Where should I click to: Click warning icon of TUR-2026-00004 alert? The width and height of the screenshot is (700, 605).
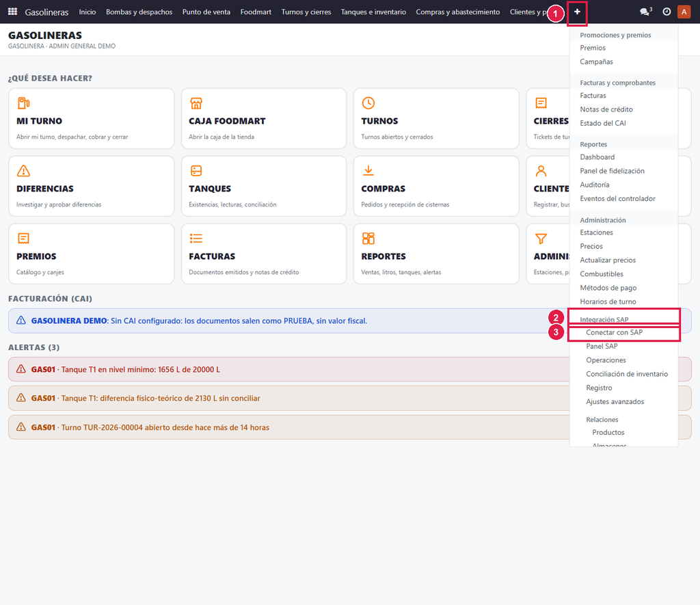click(21, 427)
